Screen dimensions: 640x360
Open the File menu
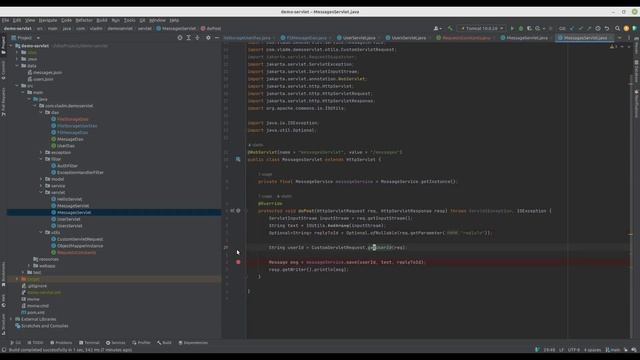pyautogui.click(x=5, y=20)
